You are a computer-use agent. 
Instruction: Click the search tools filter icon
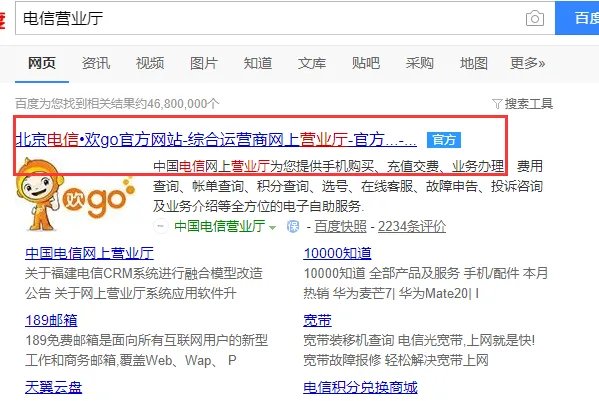point(497,103)
